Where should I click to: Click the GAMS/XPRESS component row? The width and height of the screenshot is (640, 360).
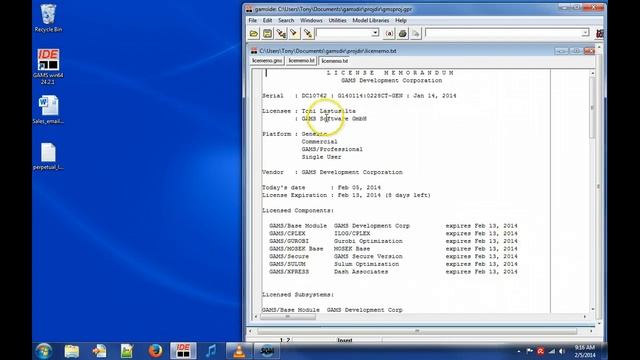[393, 271]
